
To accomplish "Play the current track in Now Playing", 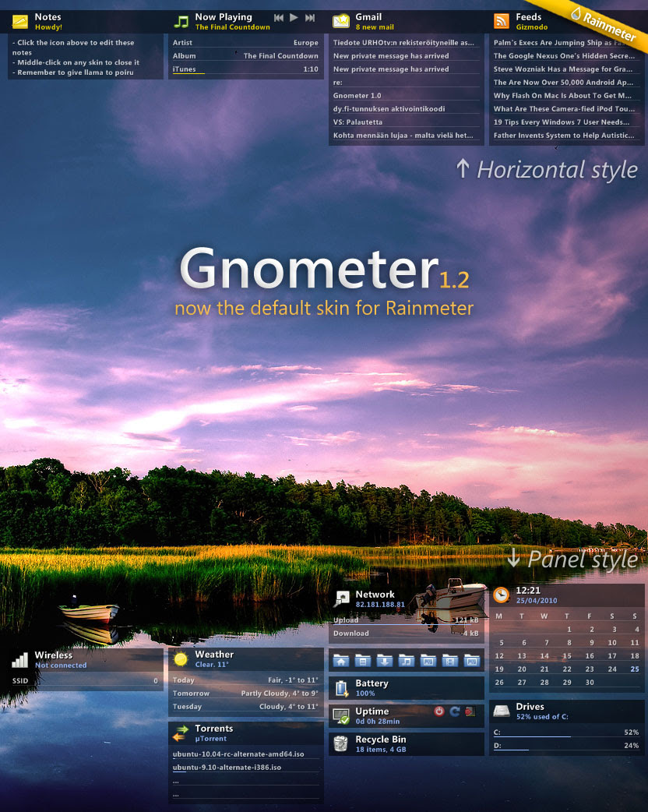I will coord(294,18).
